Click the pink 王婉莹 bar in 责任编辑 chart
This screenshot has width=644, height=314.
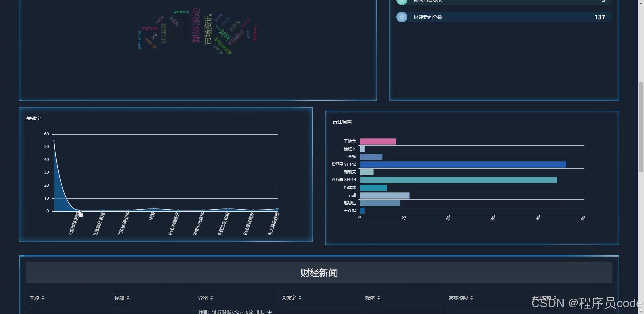click(377, 141)
